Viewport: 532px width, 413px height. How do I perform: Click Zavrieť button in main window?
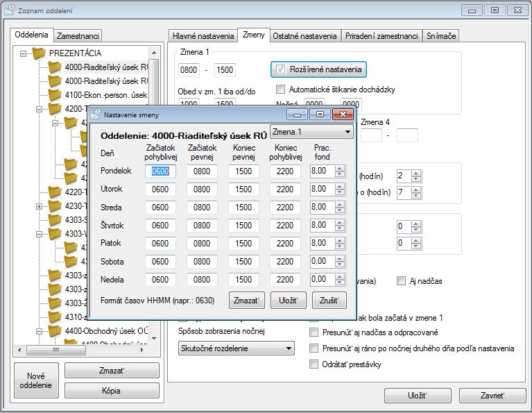(492, 396)
